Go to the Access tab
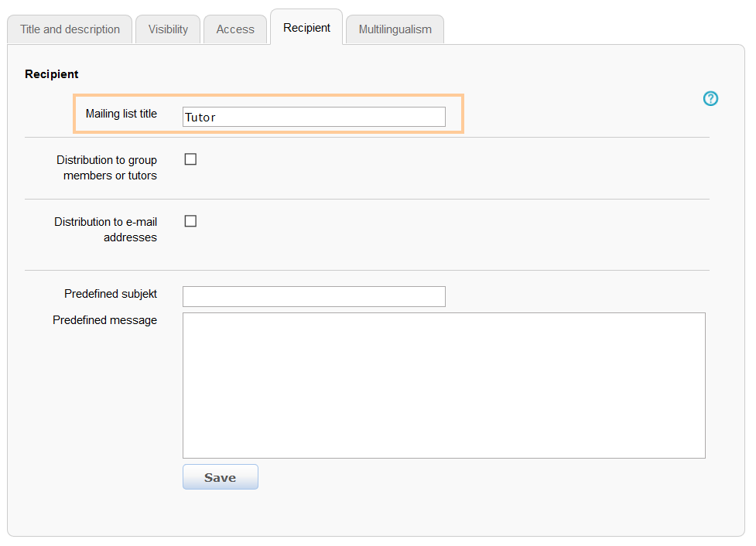 (235, 29)
